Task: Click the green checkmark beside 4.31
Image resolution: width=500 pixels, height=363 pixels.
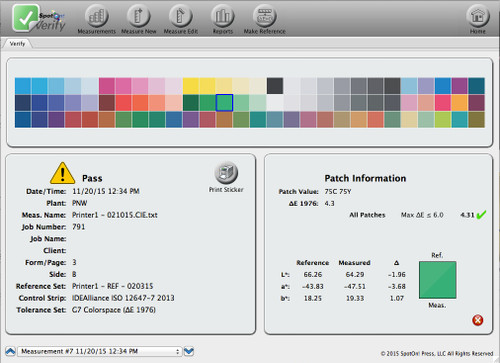Action: pyautogui.click(x=481, y=215)
